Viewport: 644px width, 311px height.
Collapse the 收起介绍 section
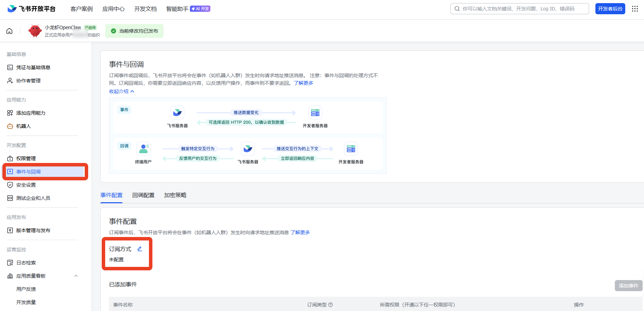tap(122, 91)
